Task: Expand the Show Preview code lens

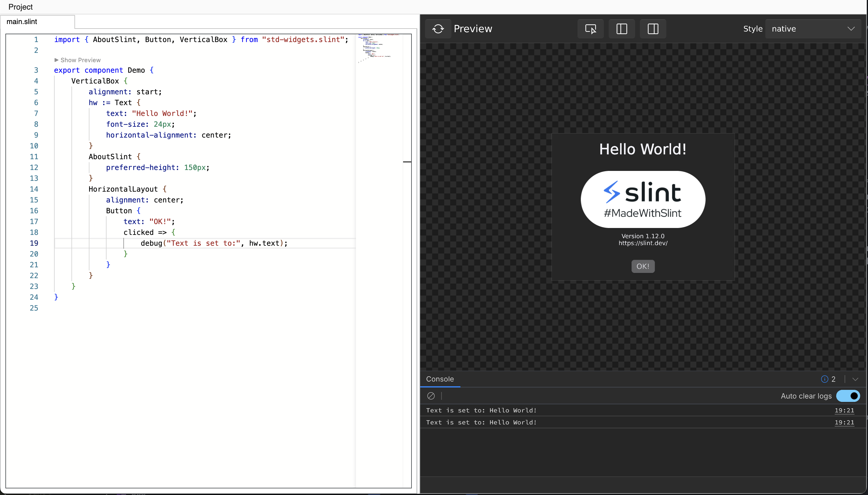Action: (77, 60)
